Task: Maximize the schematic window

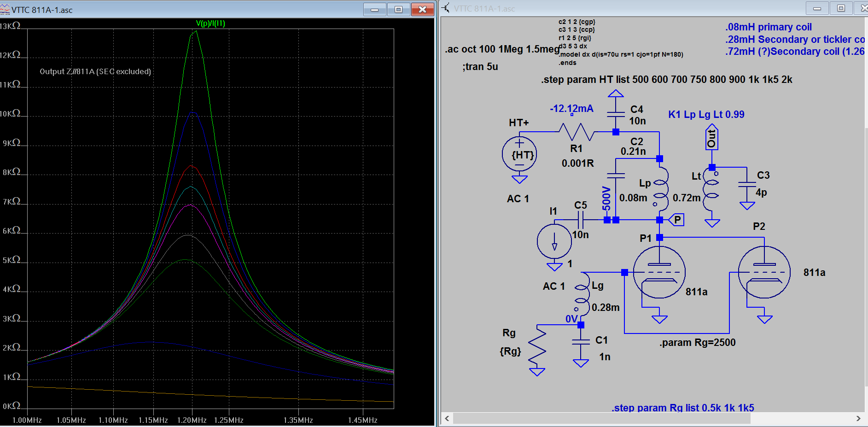Action: 841,8
